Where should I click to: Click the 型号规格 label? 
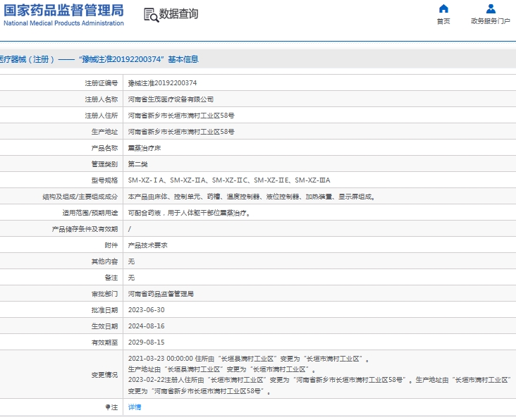pyautogui.click(x=104, y=180)
